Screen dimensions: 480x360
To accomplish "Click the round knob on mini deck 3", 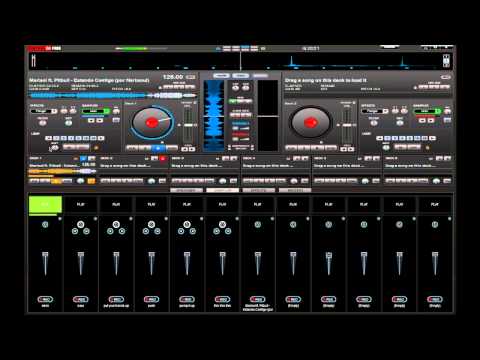I will point(223,181).
